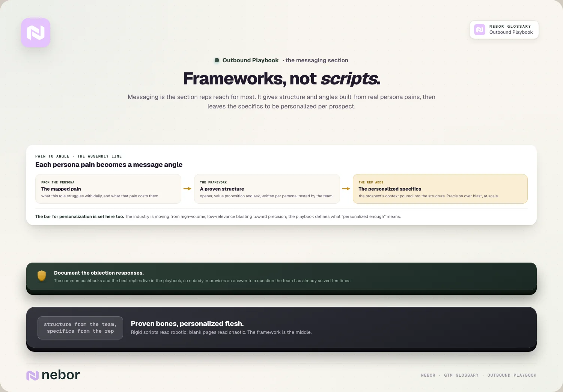Click the "PAIN TO ANGLE · THE ASSEMBLY LINE" label

(78, 156)
